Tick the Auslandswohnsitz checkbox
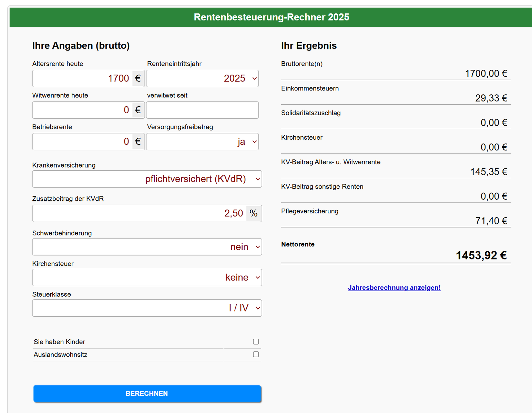532x413 pixels. [x=256, y=354]
